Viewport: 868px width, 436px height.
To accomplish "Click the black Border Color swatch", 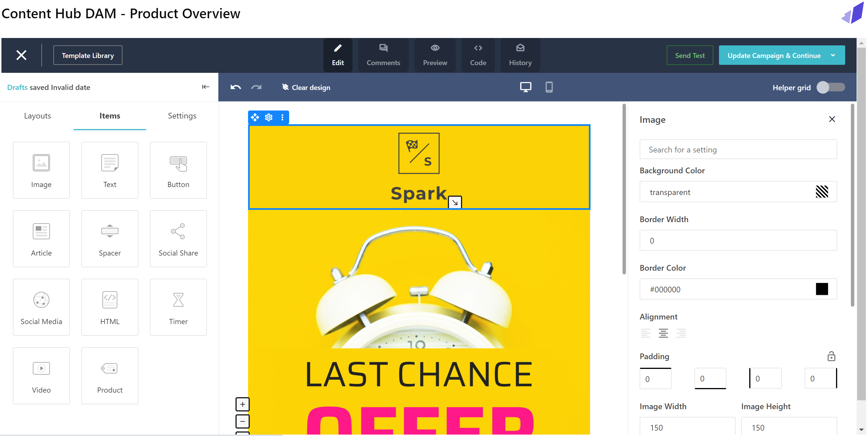I will 821,289.
